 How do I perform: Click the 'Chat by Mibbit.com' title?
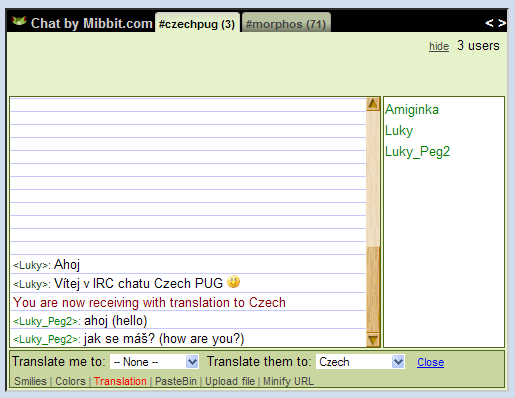tap(92, 23)
